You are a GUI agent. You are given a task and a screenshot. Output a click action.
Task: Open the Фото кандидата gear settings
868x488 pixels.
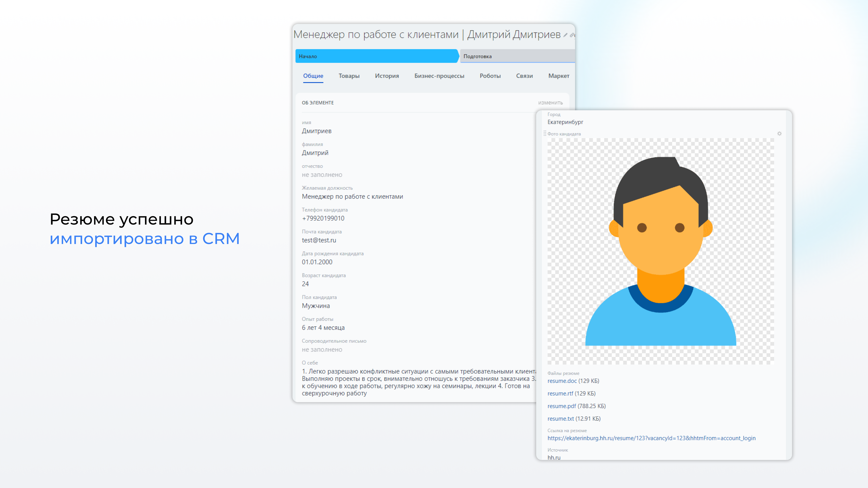pos(779,134)
